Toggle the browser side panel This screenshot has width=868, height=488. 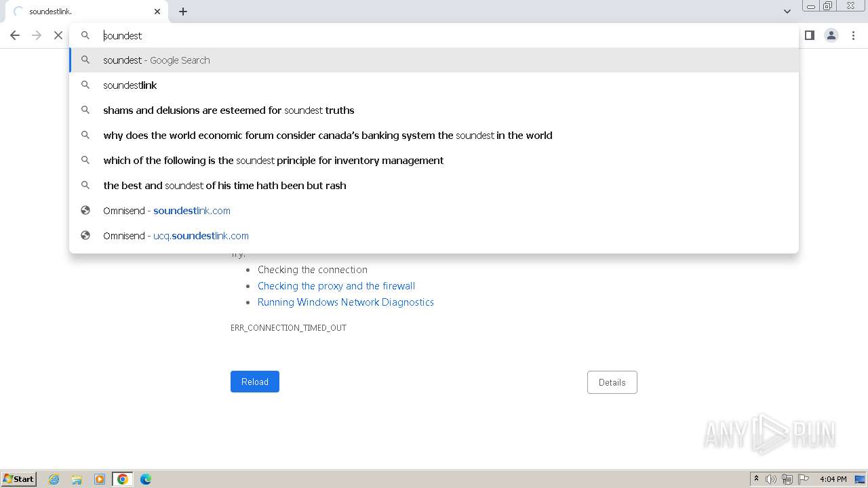pos(810,35)
